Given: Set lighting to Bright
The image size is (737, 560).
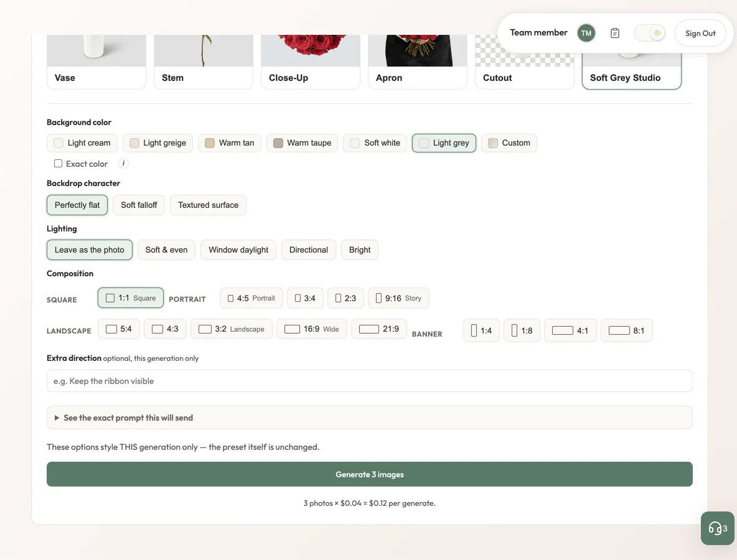Looking at the screenshot, I should point(360,250).
